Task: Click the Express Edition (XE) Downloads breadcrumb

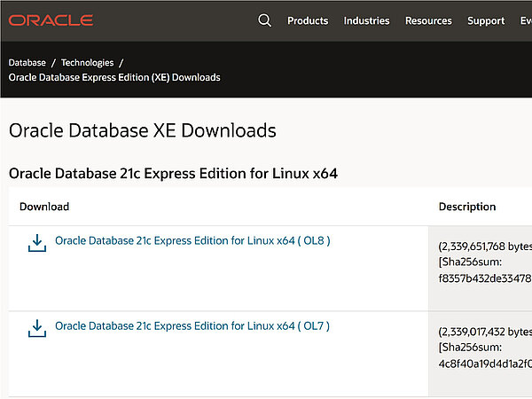Action: [x=114, y=77]
